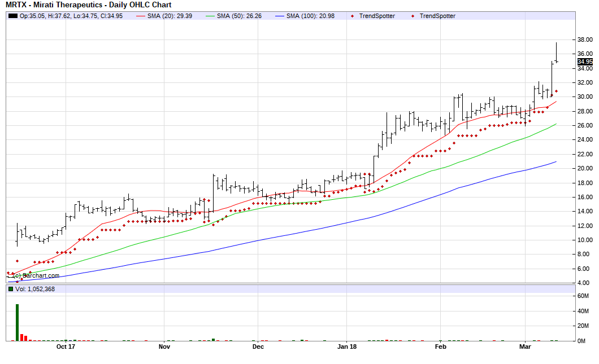Click the Oct 17 date axis label
This screenshot has width=599, height=364.
66,347
